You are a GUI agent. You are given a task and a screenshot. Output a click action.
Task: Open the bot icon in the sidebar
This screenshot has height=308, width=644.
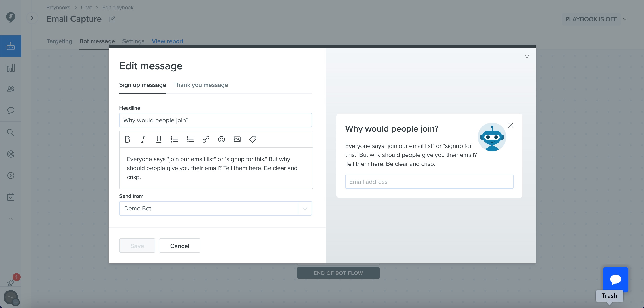(x=11, y=46)
